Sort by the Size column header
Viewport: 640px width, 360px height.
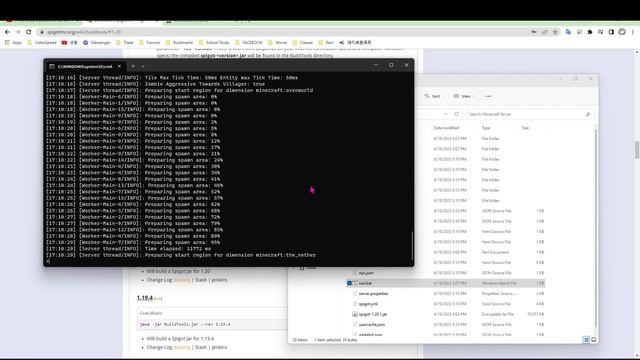tap(525, 128)
